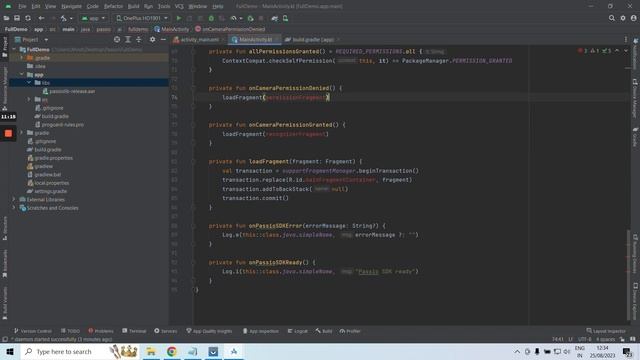
Task: Open the Navigate menu
Action: (71, 7)
